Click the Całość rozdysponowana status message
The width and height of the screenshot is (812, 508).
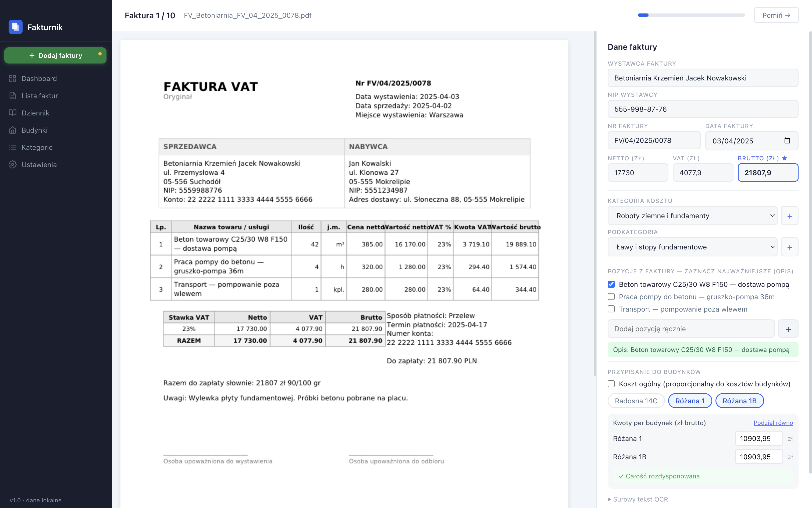pyautogui.click(x=703, y=476)
